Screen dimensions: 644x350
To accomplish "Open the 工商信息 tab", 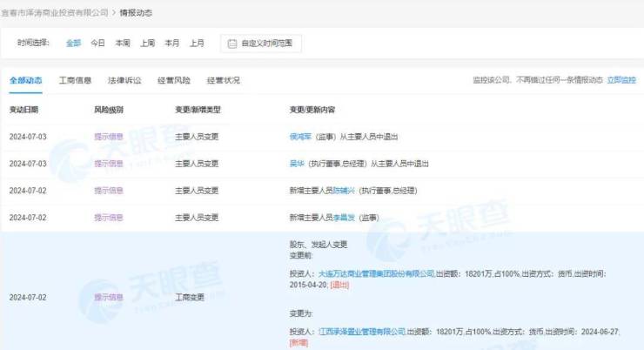I will click(x=75, y=80).
